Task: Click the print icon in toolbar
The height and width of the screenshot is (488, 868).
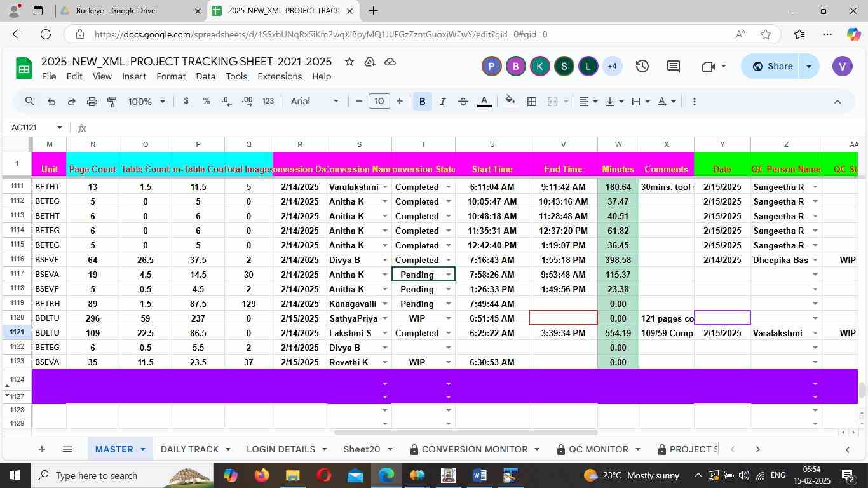Action: click(x=92, y=102)
